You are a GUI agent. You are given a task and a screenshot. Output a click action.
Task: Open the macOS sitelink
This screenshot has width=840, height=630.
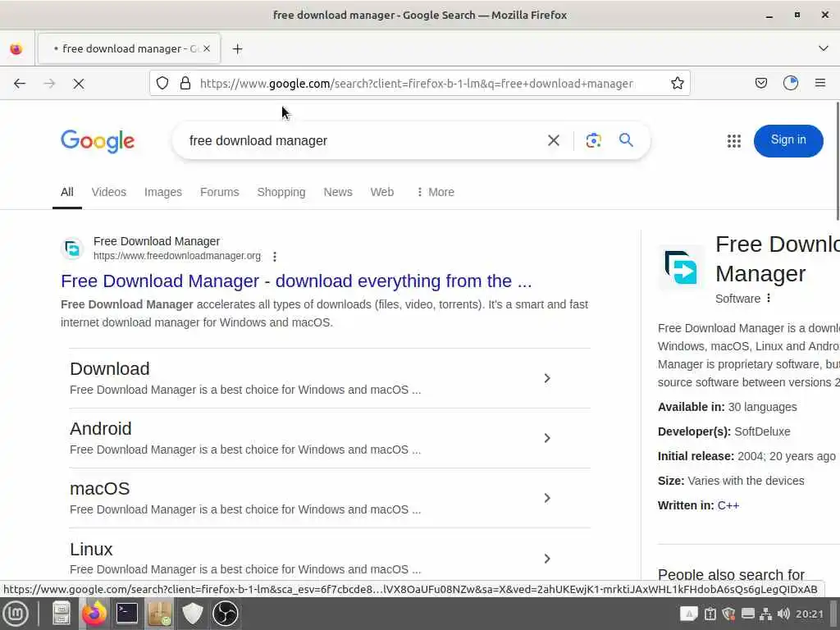pos(99,489)
